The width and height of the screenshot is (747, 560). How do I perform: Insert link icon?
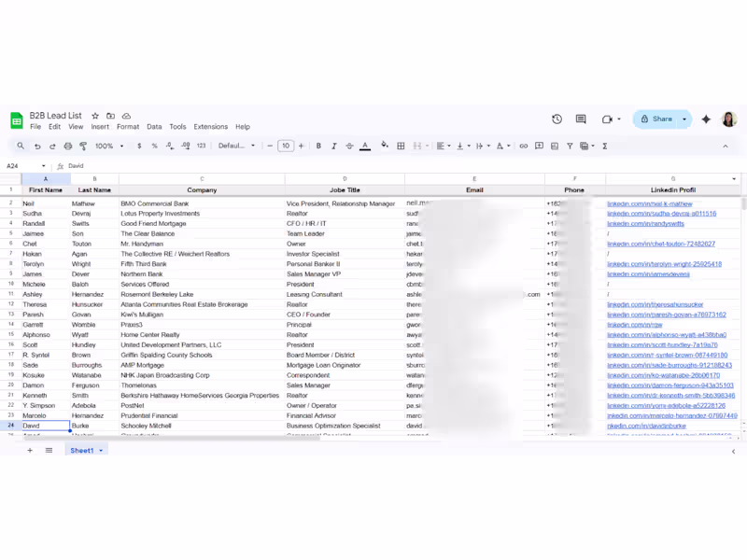click(524, 147)
